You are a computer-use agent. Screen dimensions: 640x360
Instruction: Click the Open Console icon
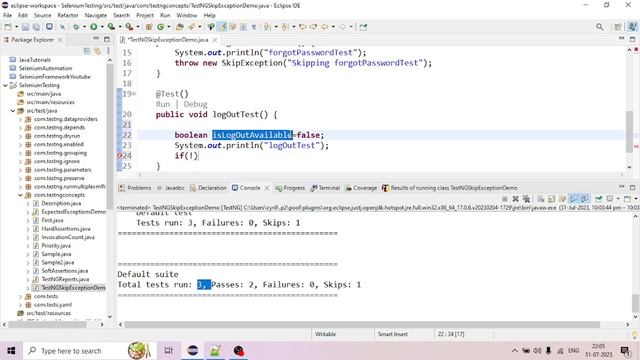(627, 199)
